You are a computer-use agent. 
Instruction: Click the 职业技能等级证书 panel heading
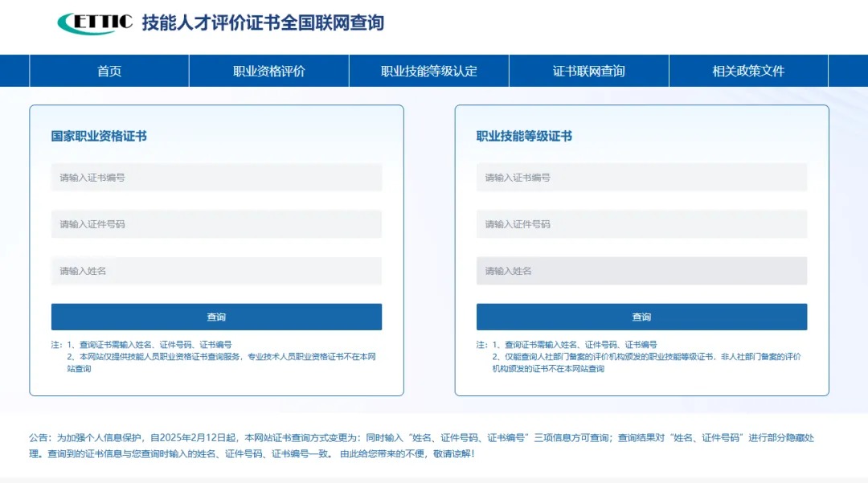(524, 137)
